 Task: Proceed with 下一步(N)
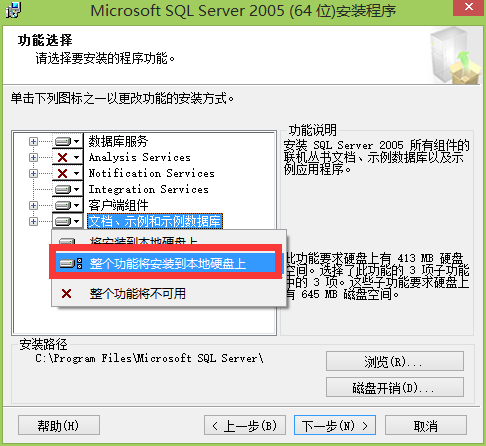click(335, 425)
